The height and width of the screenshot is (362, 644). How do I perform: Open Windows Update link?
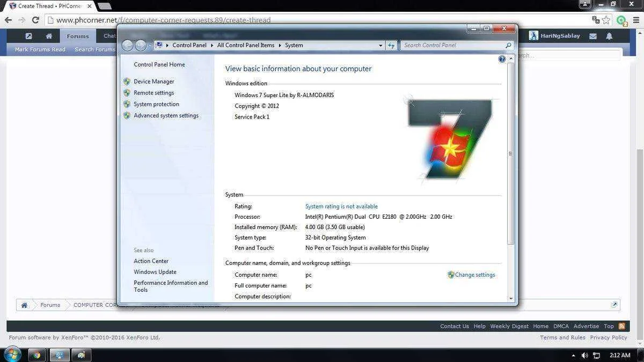pyautogui.click(x=155, y=272)
